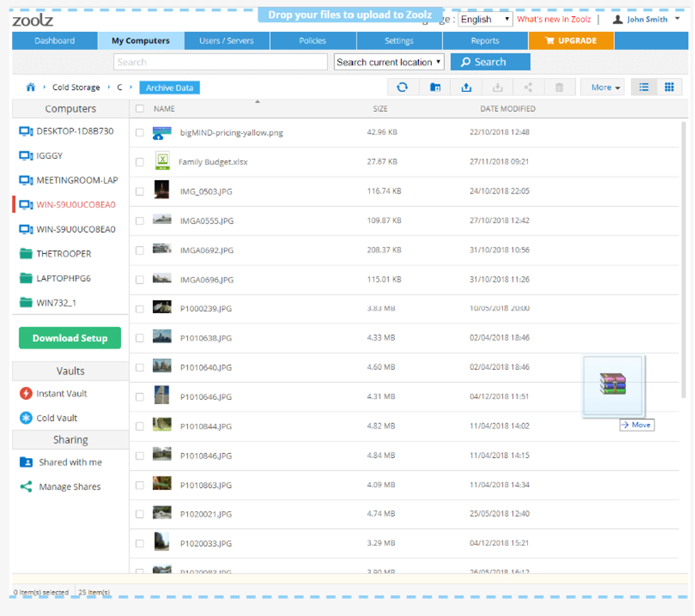Screen dimensions: 695x616
Task: Check the bigMIND-pricing-yallow.png checkbox
Action: click(139, 132)
